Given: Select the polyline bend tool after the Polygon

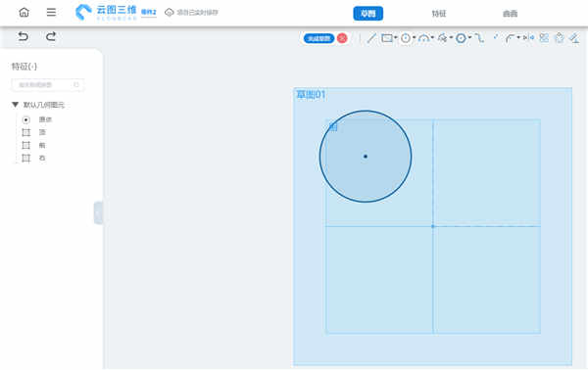Looking at the screenshot, I should (x=479, y=38).
